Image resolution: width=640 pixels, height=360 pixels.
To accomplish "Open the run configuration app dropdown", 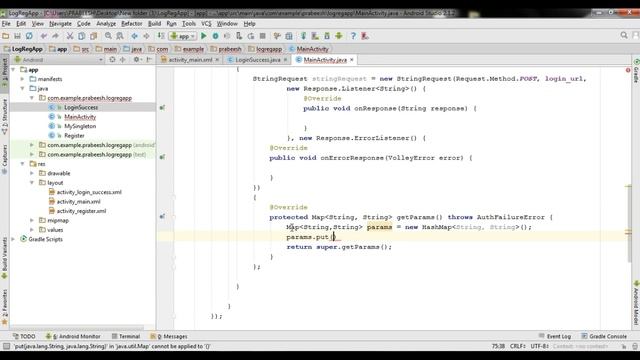I will [x=183, y=36].
